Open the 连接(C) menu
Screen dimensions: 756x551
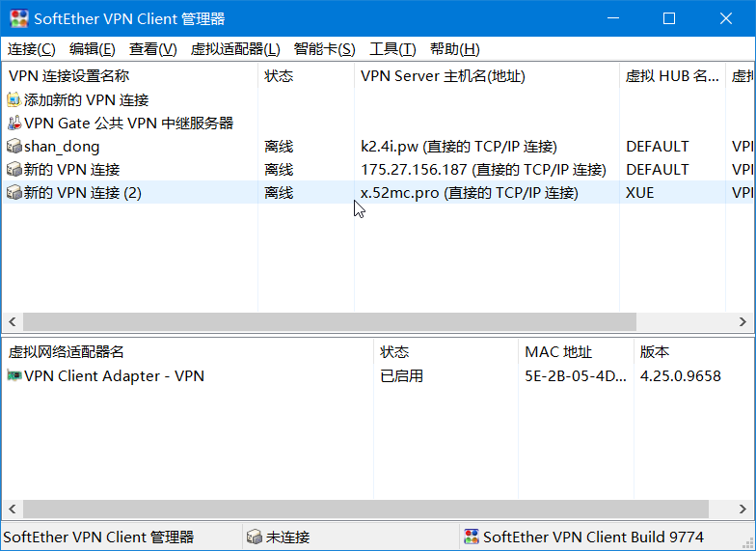31,48
